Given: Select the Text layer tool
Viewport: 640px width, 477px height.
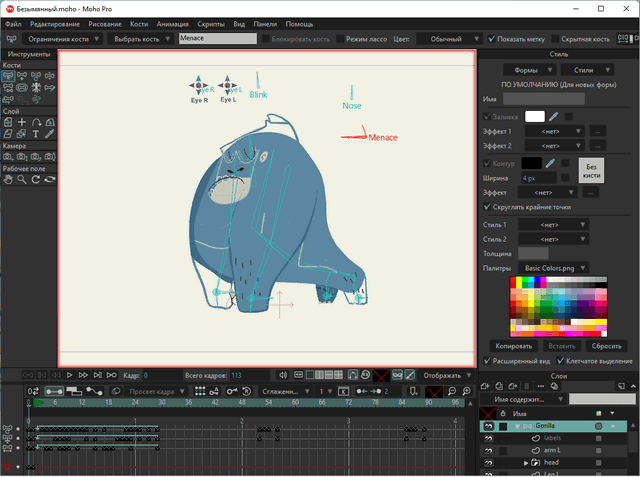Looking at the screenshot, I should tap(36, 134).
